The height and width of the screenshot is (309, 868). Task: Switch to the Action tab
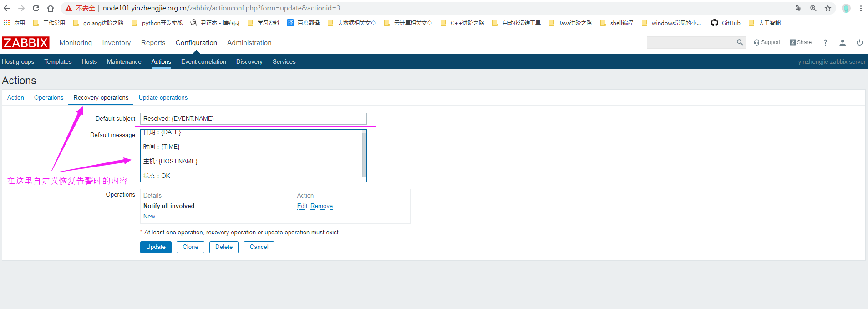tap(15, 98)
